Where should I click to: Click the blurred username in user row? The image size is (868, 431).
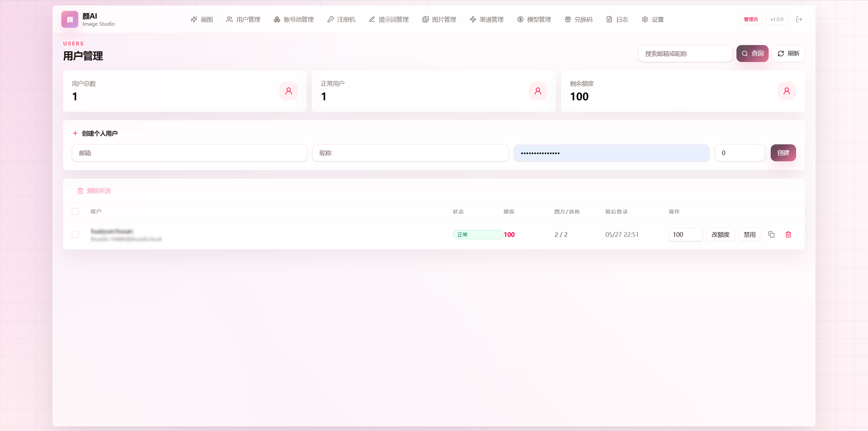tap(112, 231)
